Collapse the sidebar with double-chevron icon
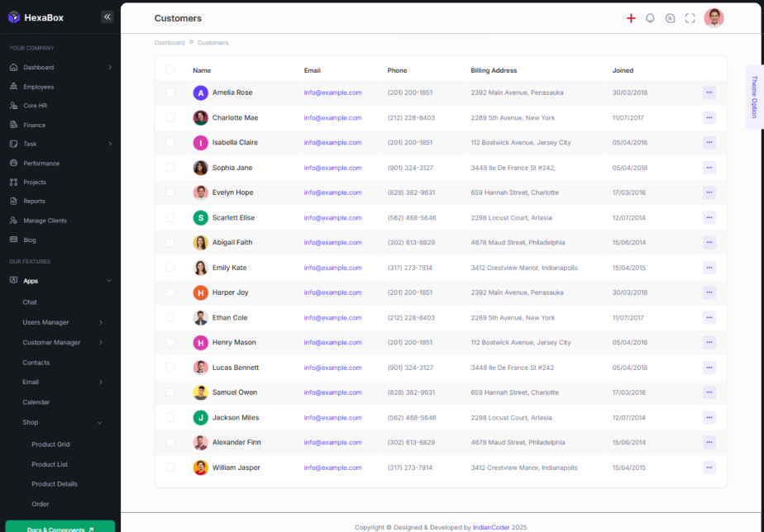The height and width of the screenshot is (532, 764). click(107, 17)
